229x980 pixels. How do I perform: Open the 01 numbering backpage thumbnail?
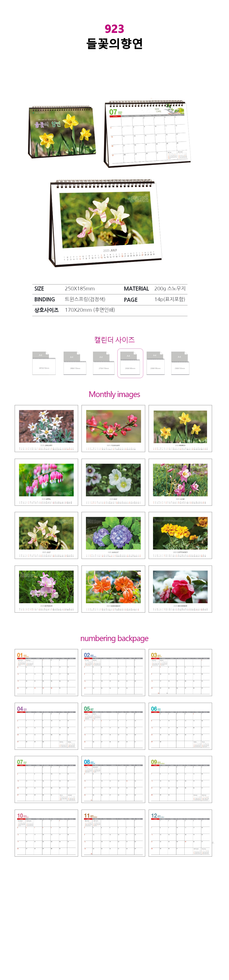[x=46, y=673]
